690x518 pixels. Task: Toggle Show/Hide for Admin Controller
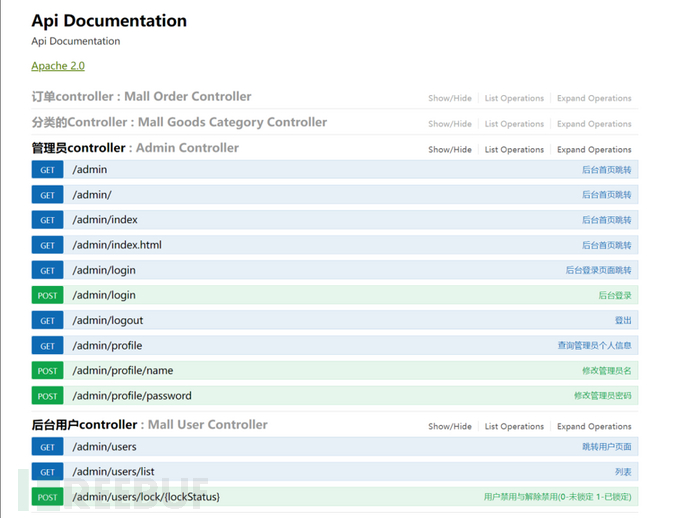[x=450, y=150]
